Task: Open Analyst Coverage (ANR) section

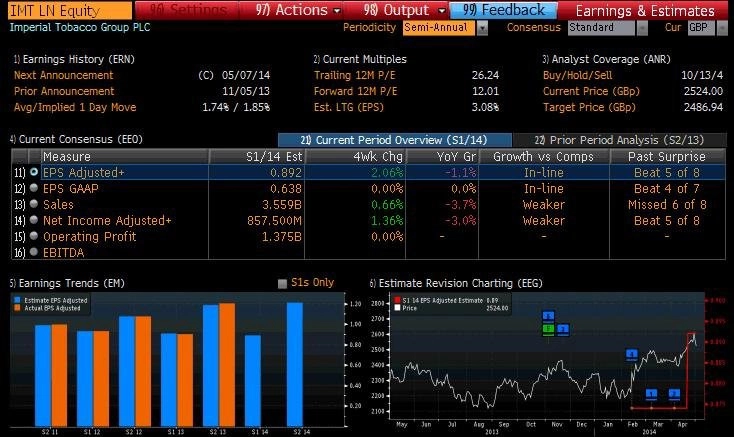Action: pos(606,59)
